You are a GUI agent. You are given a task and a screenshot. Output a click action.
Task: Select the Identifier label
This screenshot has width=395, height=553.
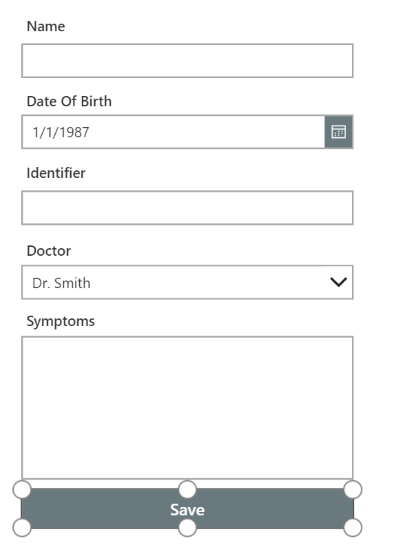pos(56,173)
